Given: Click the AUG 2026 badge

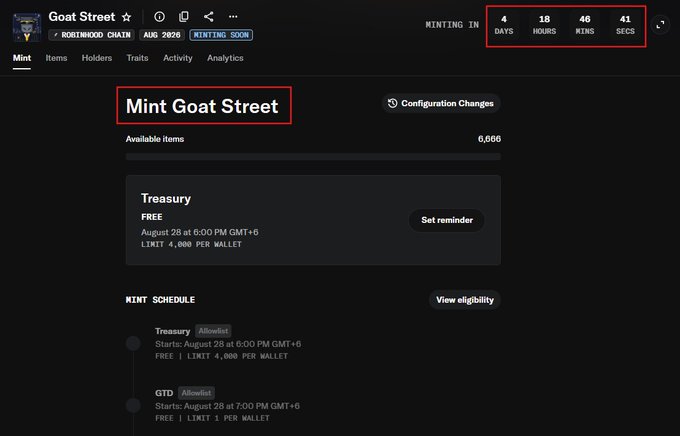Looking at the screenshot, I should tap(162, 35).
